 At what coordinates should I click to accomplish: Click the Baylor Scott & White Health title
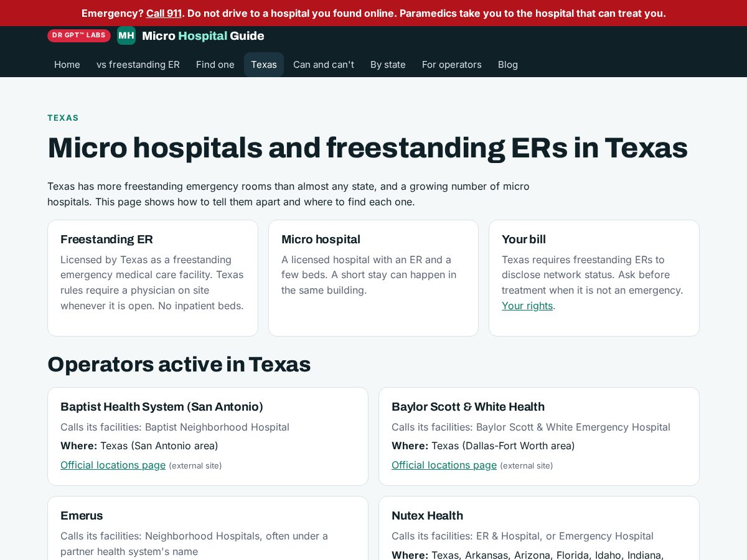tap(468, 406)
